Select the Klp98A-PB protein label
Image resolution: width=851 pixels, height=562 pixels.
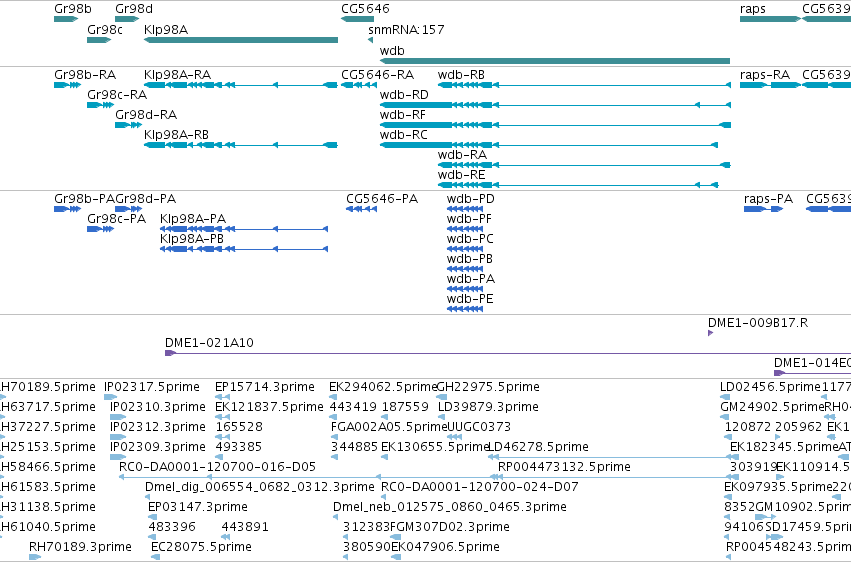coord(192,239)
